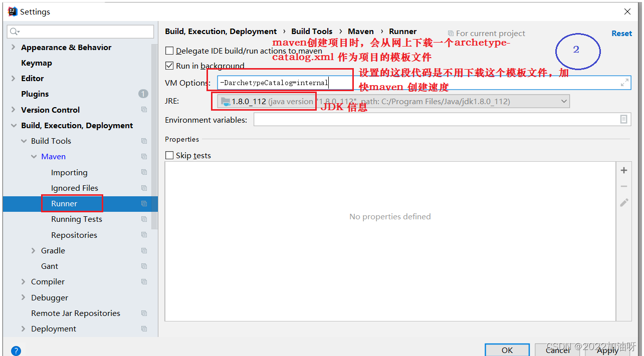
Task: Click the help question mark icon
Action: (16, 351)
